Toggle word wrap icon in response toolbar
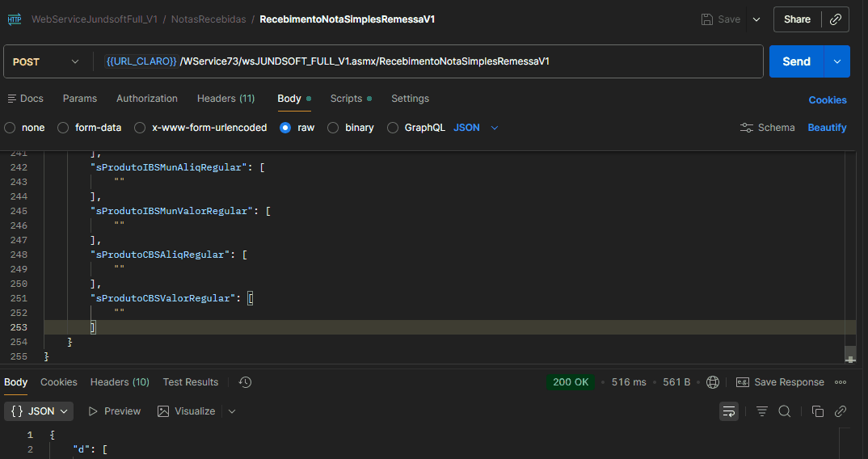This screenshot has width=868, height=459. coord(729,411)
